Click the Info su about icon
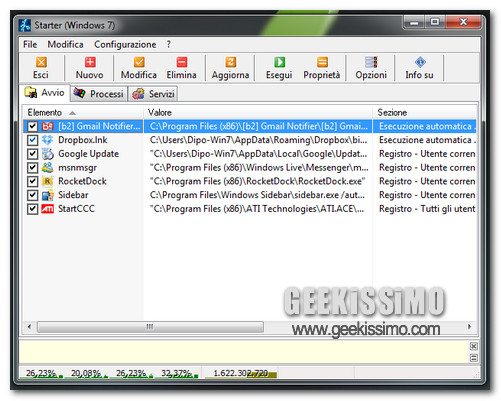 [420, 62]
